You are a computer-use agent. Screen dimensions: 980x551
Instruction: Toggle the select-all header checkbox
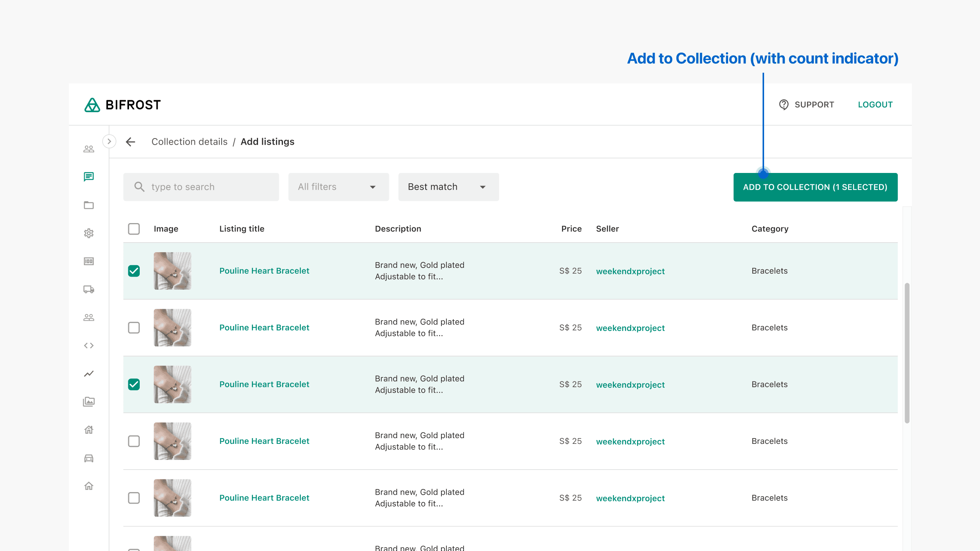134,229
